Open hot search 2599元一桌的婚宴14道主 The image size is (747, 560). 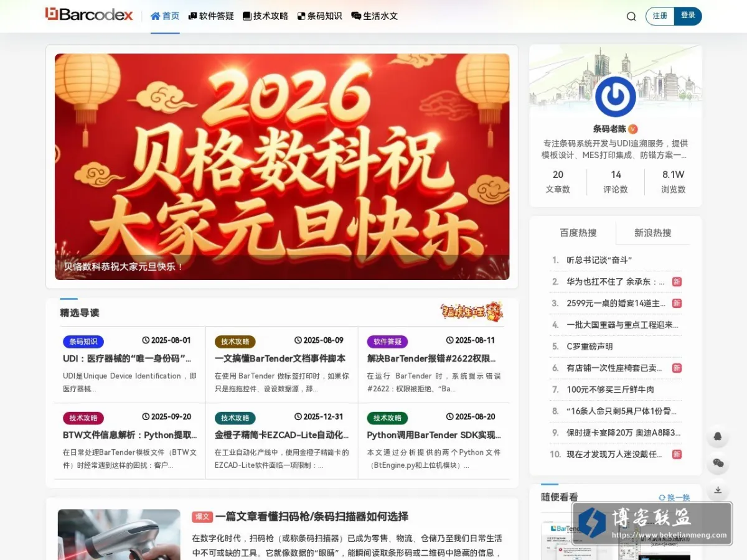616,303
